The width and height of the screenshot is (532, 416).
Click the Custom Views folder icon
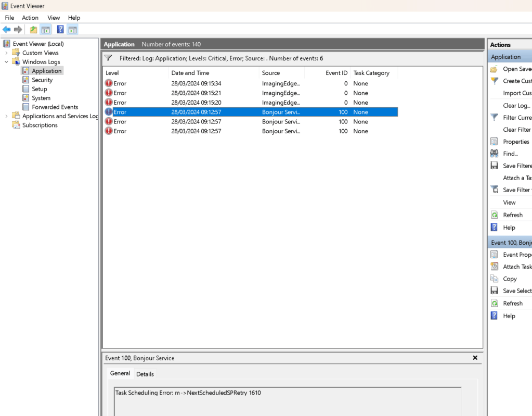16,53
